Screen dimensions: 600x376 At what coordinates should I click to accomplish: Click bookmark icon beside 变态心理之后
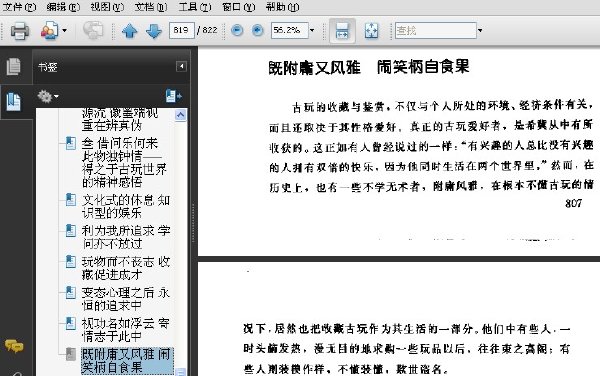(71, 292)
